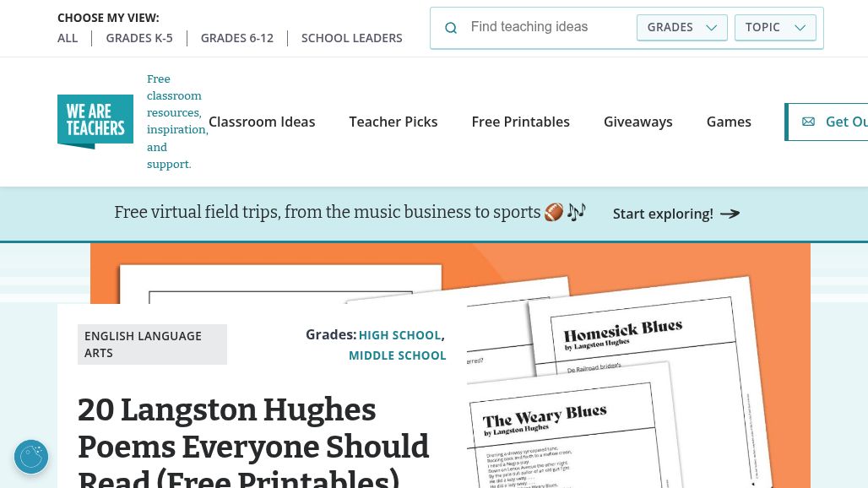The height and width of the screenshot is (488, 868).
Task: Type in the Find teaching ideas field
Action: coord(549,27)
